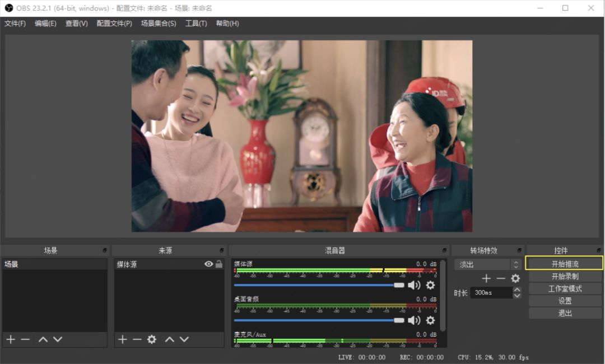Screen dimensions: 605x364
Task: Undock the 场景 panel using its float icon
Action: pos(105,250)
